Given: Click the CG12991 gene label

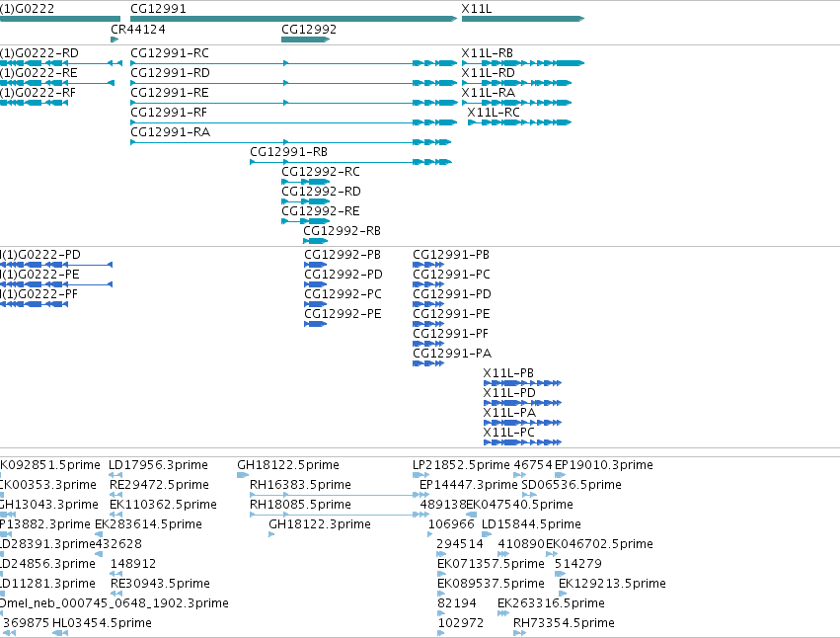Looking at the screenshot, I should pyautogui.click(x=159, y=9).
